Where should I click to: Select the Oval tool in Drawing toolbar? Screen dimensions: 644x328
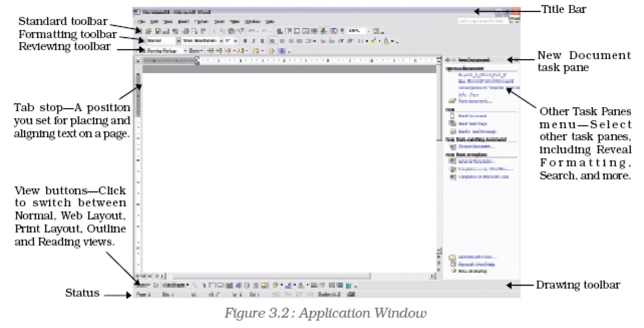tap(219, 286)
